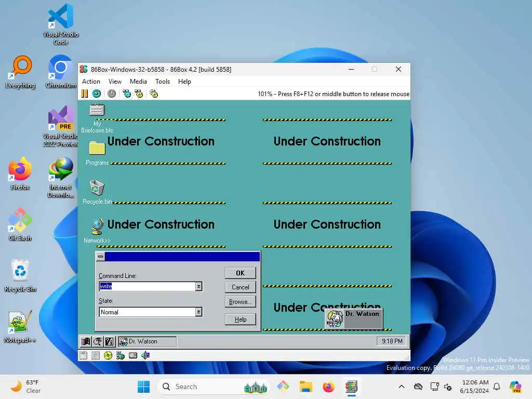
Task: Click the Windows taskbar Search box
Action: click(213, 387)
